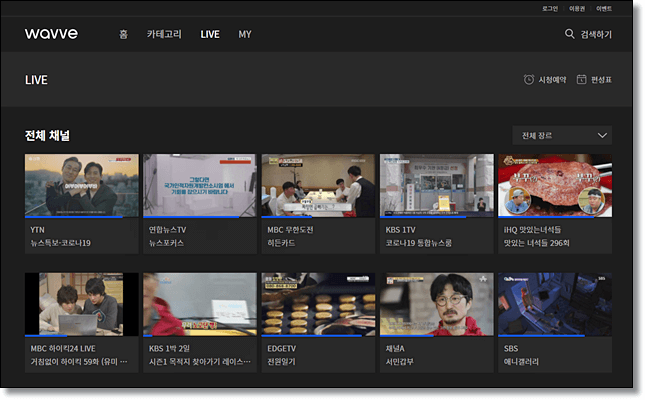Click the 시청예약 clock icon
645x400 pixels.
pos(529,79)
